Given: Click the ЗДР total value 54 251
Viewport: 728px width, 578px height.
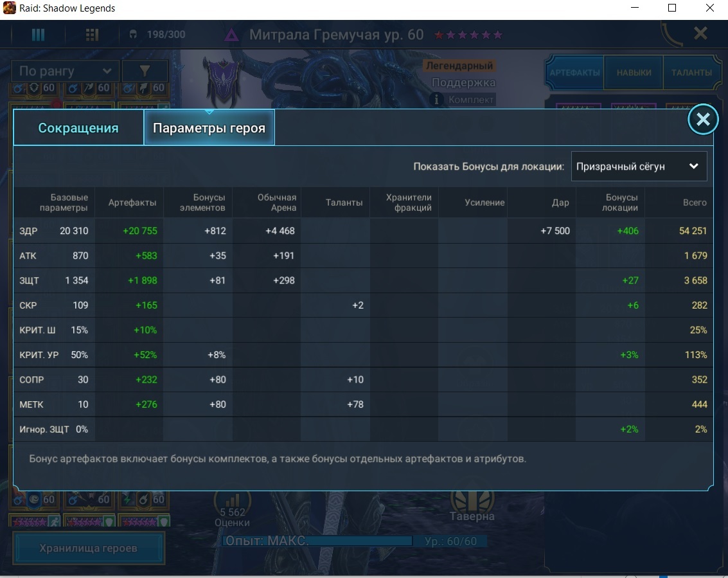Looking at the screenshot, I should pos(693,231).
